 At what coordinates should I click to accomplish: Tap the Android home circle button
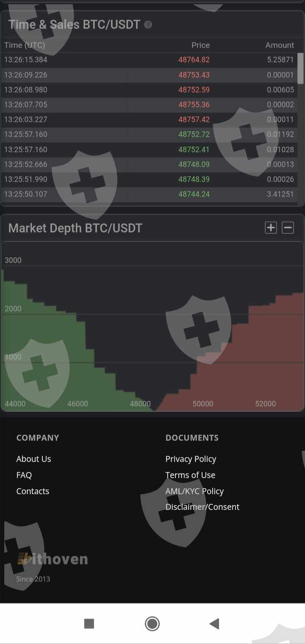coord(152,623)
